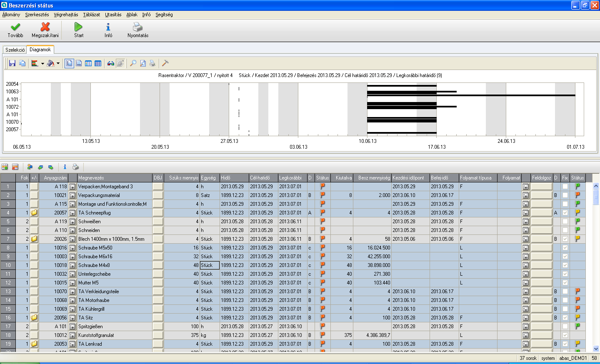This screenshot has height=364, width=600.
Task: Toggle Fix checkbox for Schweißen row
Action: [x=565, y=222]
